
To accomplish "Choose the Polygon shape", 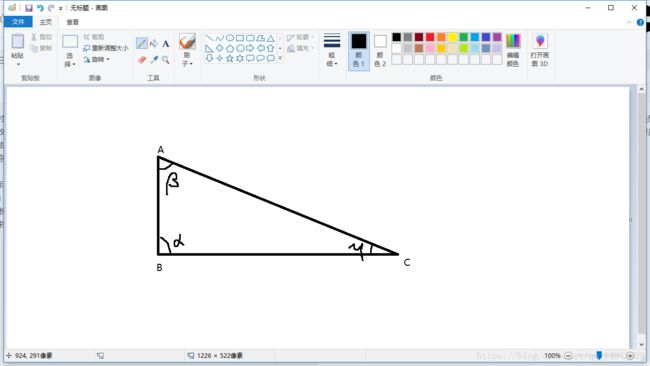I will click(x=260, y=38).
